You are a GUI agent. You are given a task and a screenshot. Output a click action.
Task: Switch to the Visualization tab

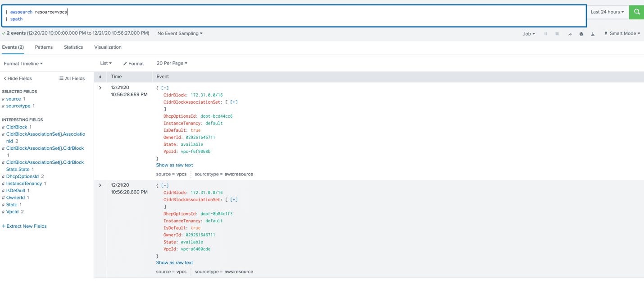(x=108, y=47)
